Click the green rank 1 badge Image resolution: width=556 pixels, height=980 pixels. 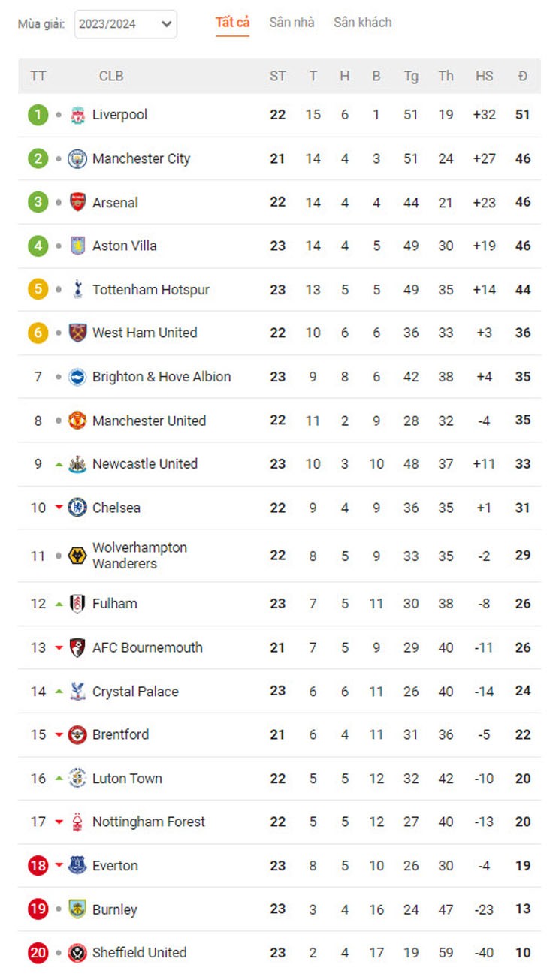pyautogui.click(x=38, y=115)
